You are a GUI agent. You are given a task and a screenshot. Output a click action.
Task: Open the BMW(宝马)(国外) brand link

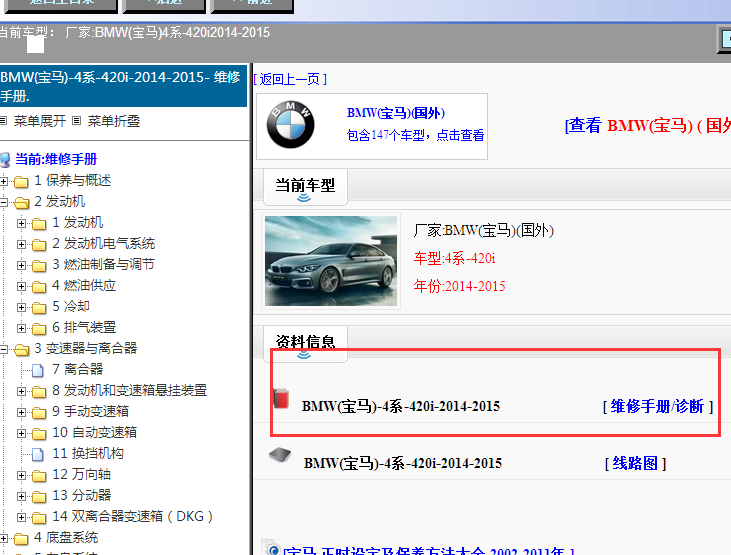396,113
